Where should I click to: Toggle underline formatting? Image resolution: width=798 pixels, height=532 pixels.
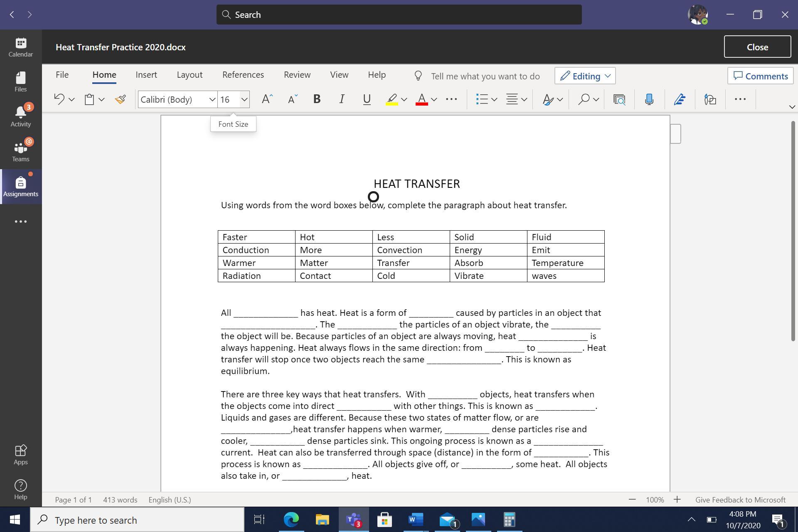(367, 99)
